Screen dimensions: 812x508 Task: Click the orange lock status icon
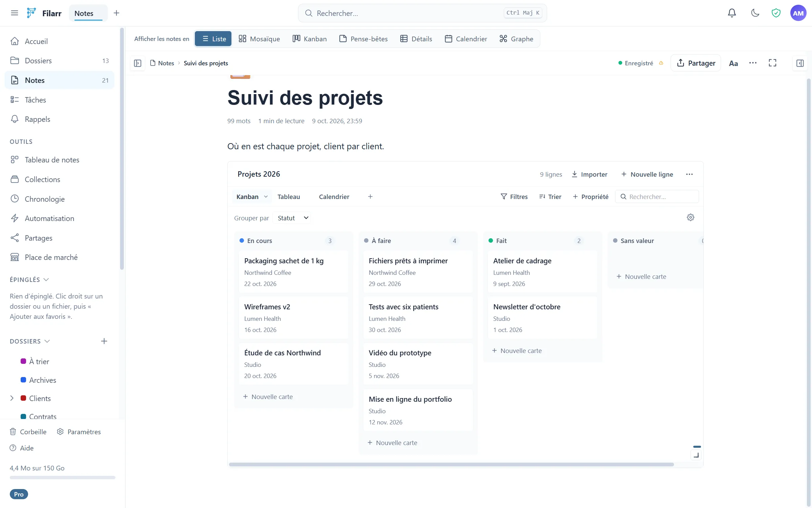(x=661, y=63)
